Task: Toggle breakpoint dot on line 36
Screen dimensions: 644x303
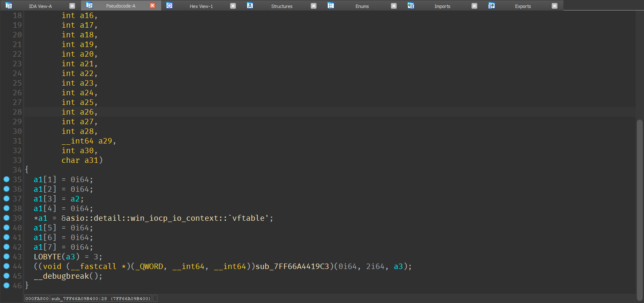Action: [6, 189]
